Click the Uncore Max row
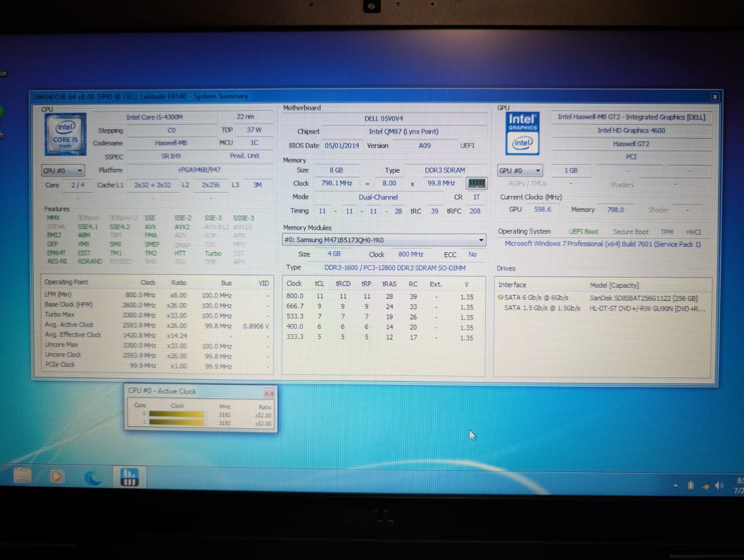 point(157,346)
